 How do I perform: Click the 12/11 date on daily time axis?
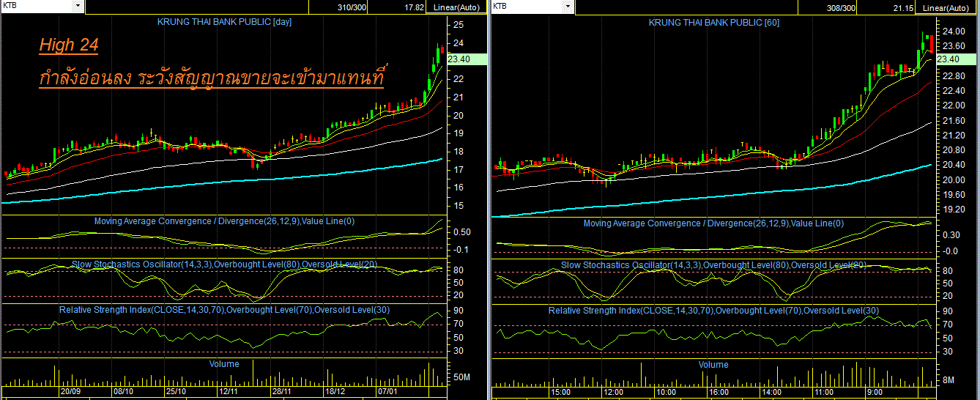coord(228,392)
